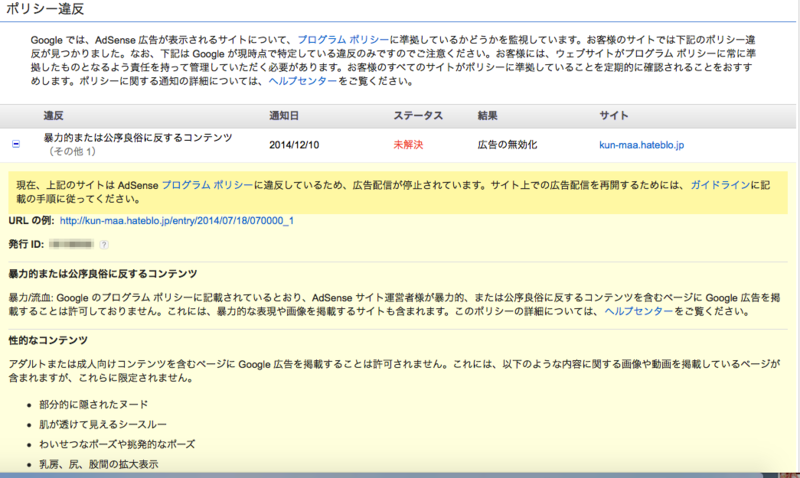Click the violation name 暴力的または公序良俗に反するコンテンツ in the table row
This screenshot has height=478, width=800.
[x=138, y=138]
